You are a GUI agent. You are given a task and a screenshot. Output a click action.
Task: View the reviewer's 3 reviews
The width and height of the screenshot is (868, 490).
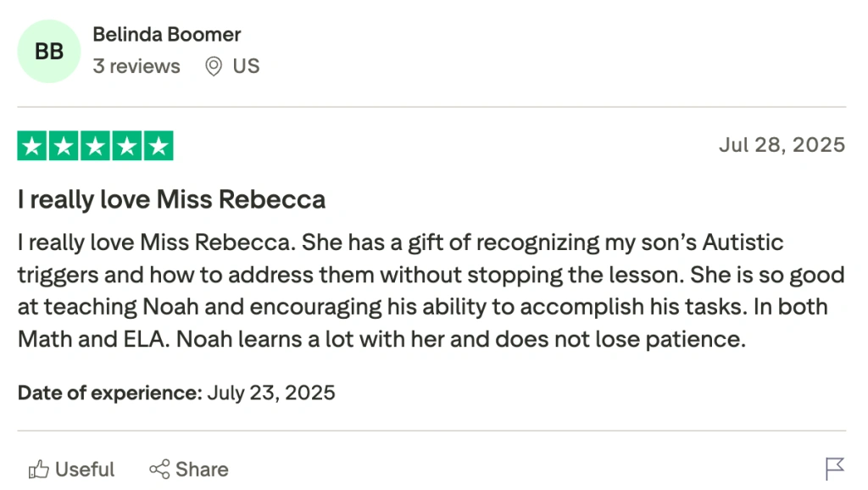point(136,65)
